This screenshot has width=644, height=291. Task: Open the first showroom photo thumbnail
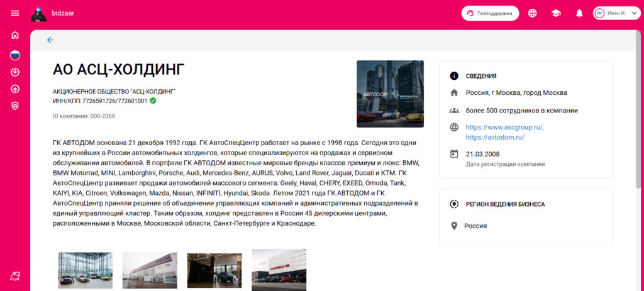(x=86, y=270)
